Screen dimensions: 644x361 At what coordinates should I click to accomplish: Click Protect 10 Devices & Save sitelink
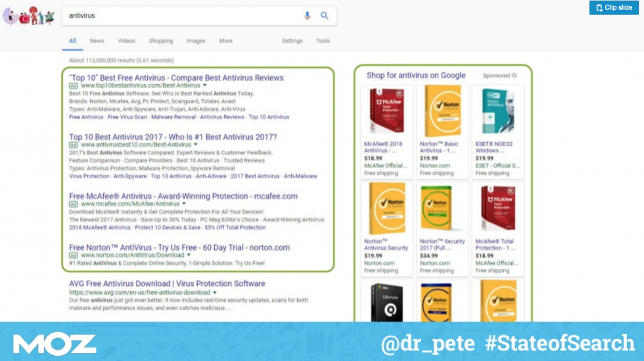(x=168, y=228)
